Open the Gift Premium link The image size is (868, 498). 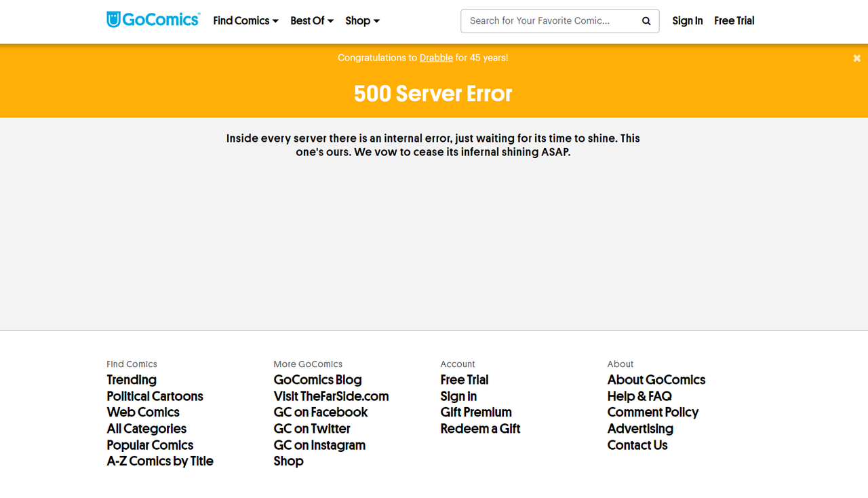click(476, 413)
